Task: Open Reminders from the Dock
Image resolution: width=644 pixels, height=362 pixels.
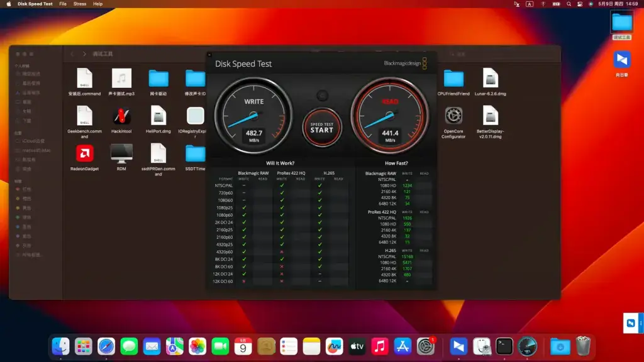Action: [x=289, y=346]
